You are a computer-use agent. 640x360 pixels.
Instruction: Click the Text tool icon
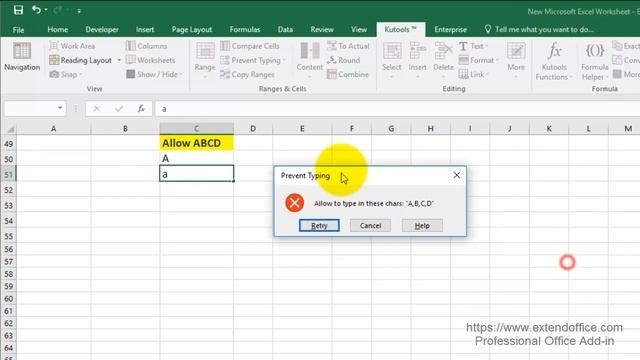tap(463, 46)
